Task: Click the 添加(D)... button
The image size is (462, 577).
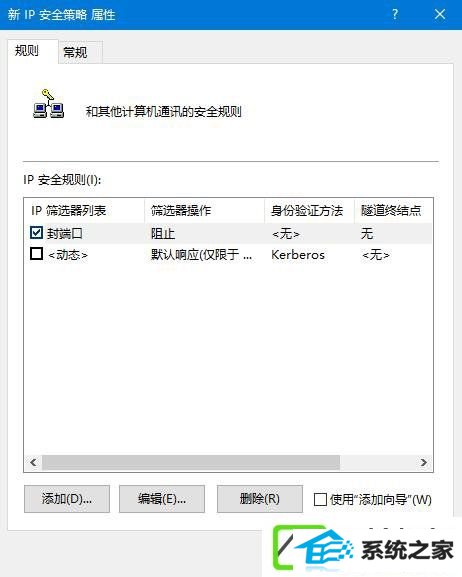Action: (67, 499)
